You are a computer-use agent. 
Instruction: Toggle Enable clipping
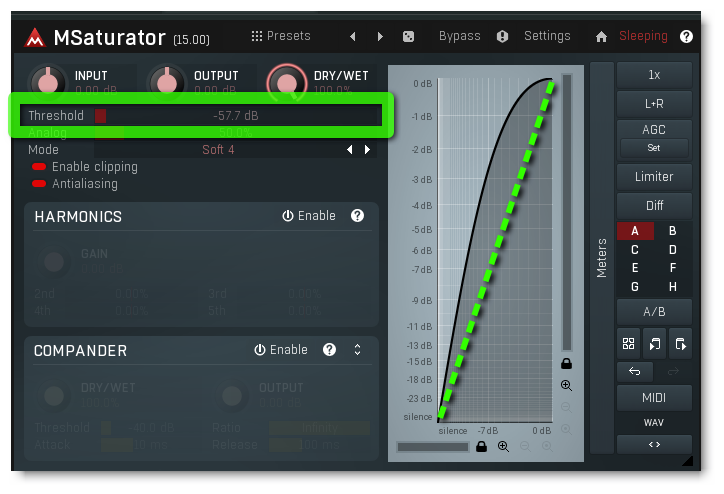tap(84, 167)
